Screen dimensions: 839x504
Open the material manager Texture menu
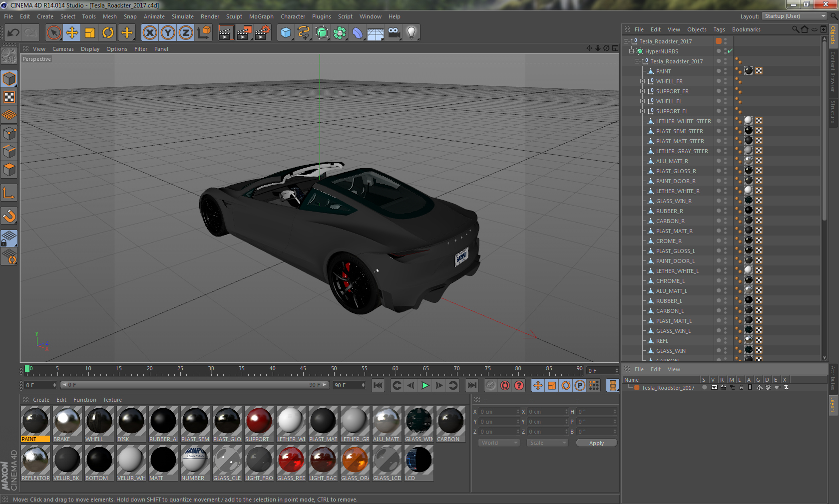[x=112, y=400]
